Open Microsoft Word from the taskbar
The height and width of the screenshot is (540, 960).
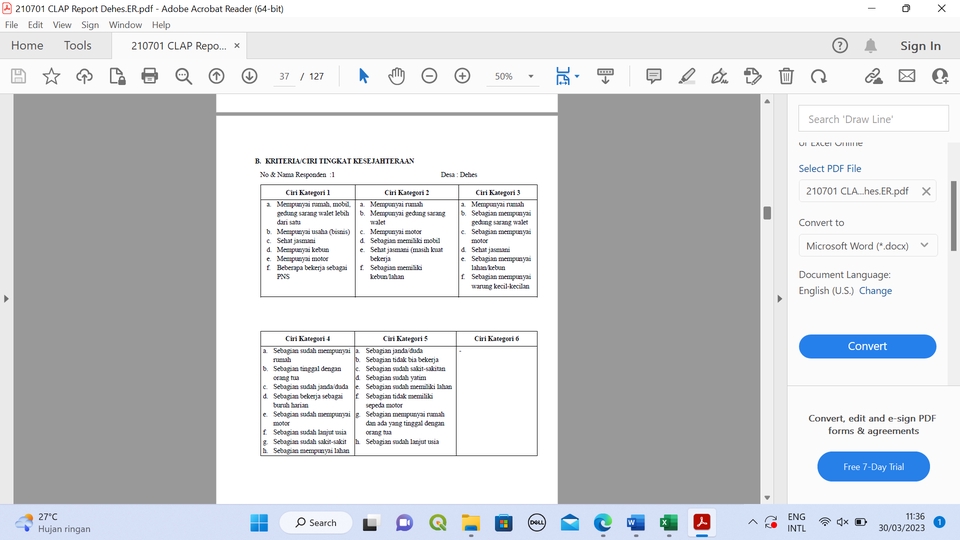coord(636,522)
